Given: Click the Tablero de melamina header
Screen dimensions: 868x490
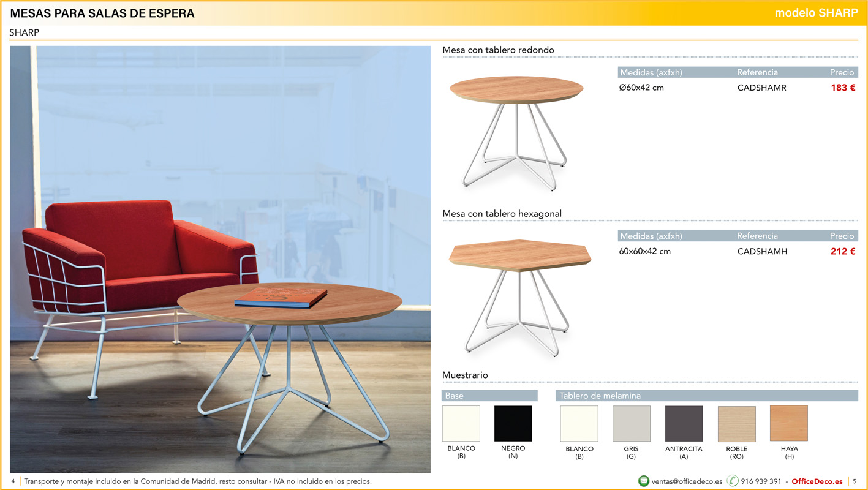Looking at the screenshot, I should 707,396.
